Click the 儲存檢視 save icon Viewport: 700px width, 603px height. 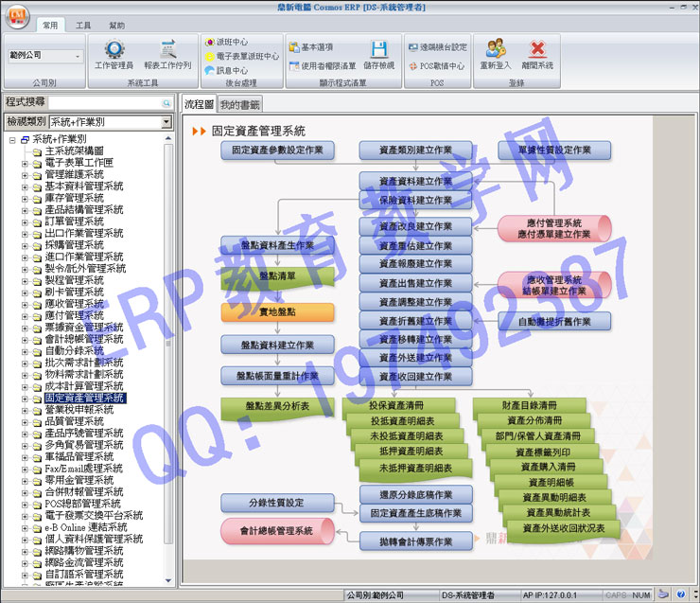[379, 55]
